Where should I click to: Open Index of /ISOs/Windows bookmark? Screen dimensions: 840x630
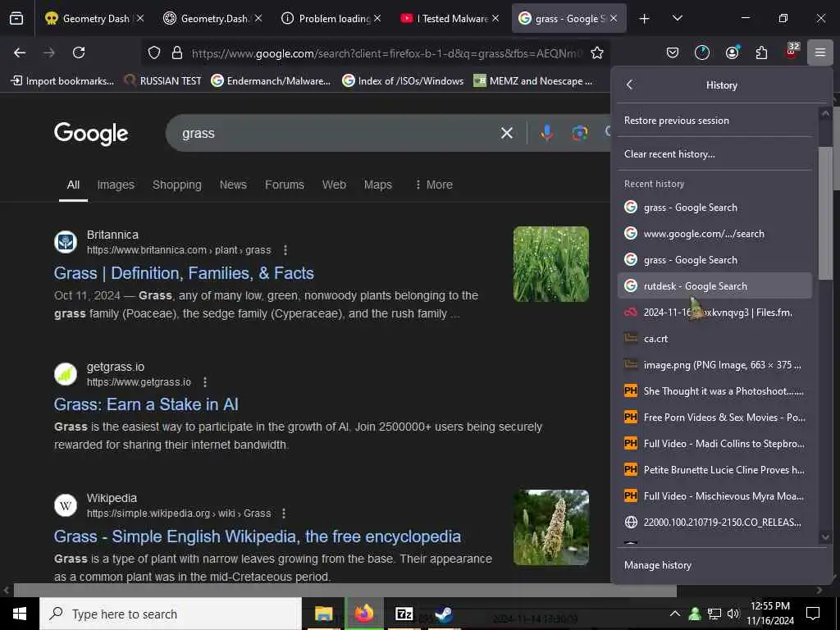[x=403, y=81]
